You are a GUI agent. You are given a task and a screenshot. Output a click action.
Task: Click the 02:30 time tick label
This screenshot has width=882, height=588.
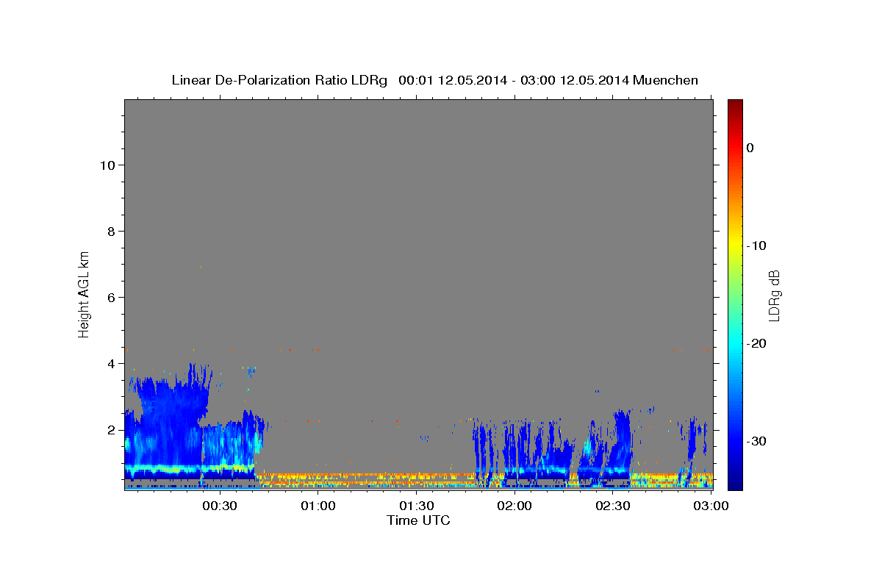pyautogui.click(x=613, y=506)
